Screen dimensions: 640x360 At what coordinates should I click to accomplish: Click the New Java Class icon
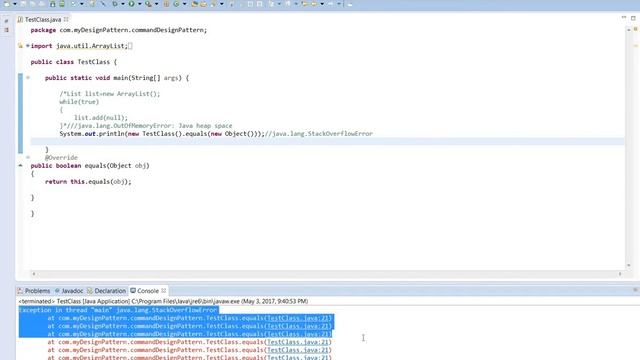click(x=176, y=4)
